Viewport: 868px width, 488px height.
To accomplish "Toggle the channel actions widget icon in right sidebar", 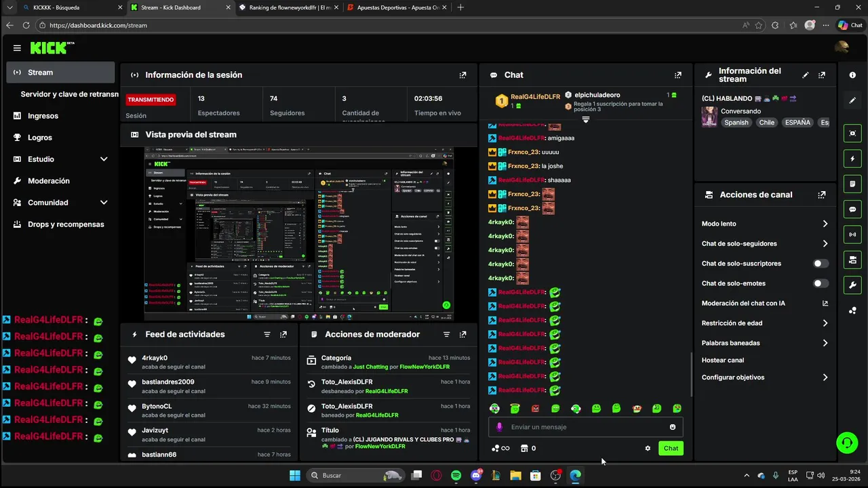I will point(852,260).
